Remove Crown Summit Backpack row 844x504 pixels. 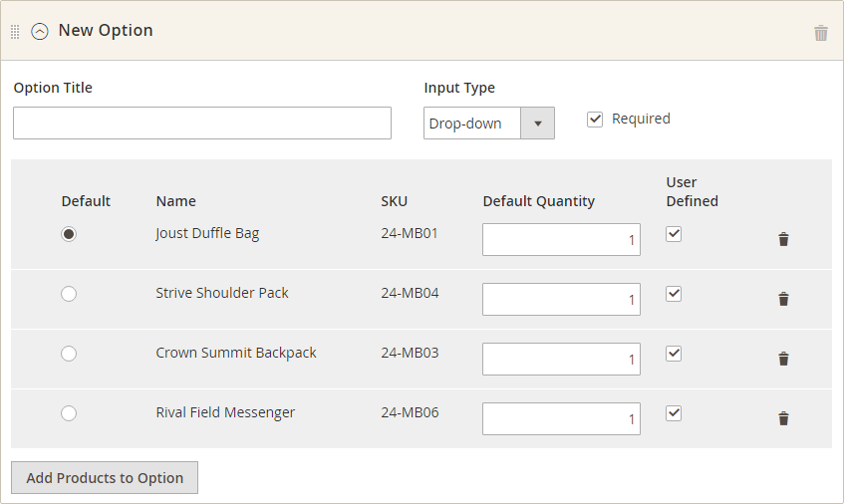pyautogui.click(x=783, y=359)
